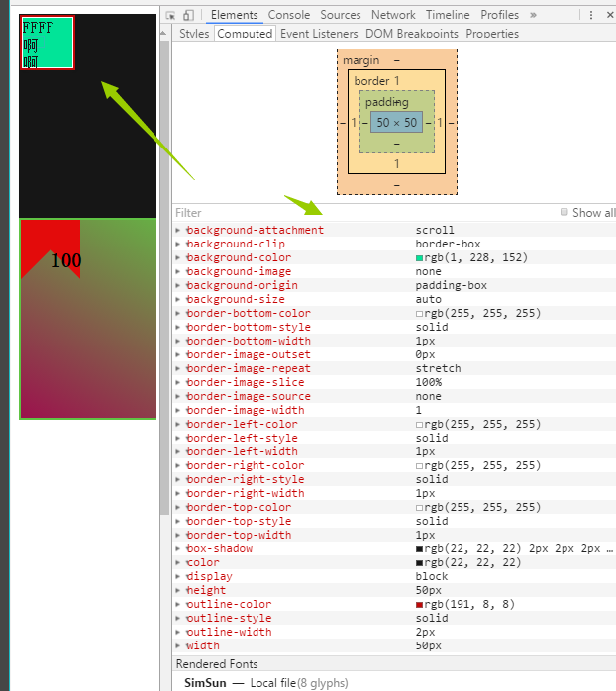This screenshot has width=616, height=691.
Task: Expand the background-origin property
Action: pyautogui.click(x=177, y=285)
